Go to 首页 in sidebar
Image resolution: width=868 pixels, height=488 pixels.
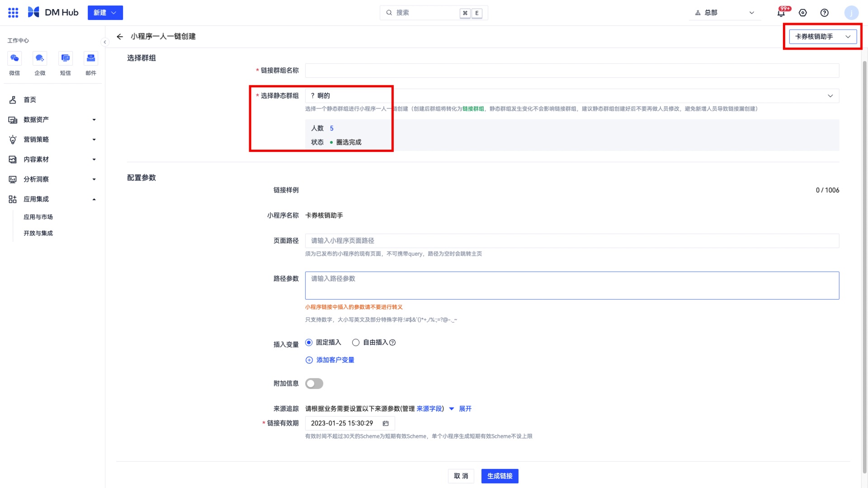[x=52, y=100]
